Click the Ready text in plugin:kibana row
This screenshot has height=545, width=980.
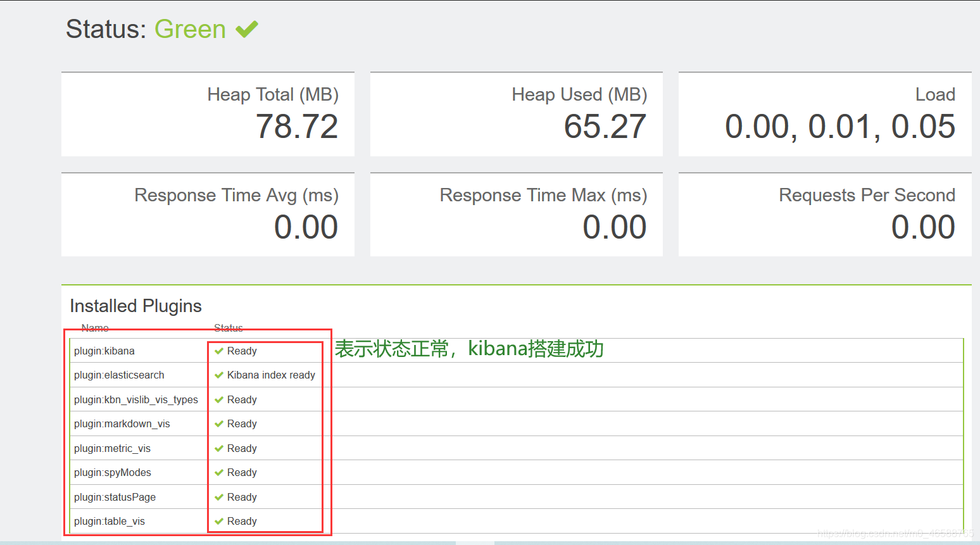coord(242,351)
